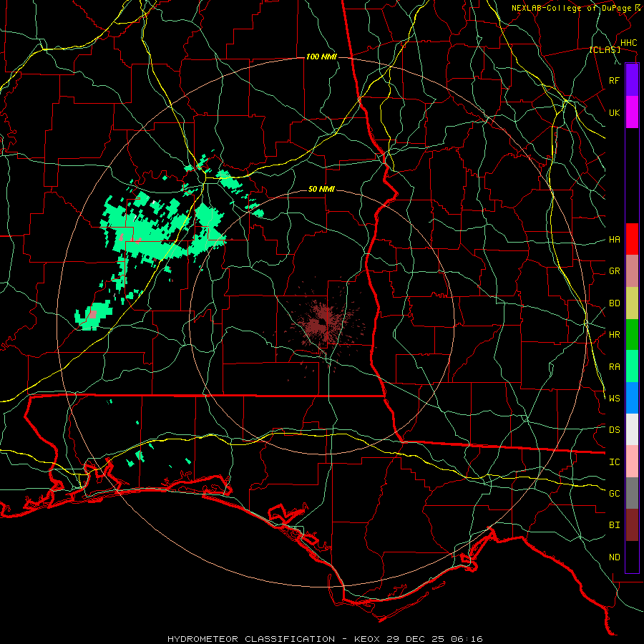Click the red HA legend swatch
644x644 pixels.
pos(632,239)
